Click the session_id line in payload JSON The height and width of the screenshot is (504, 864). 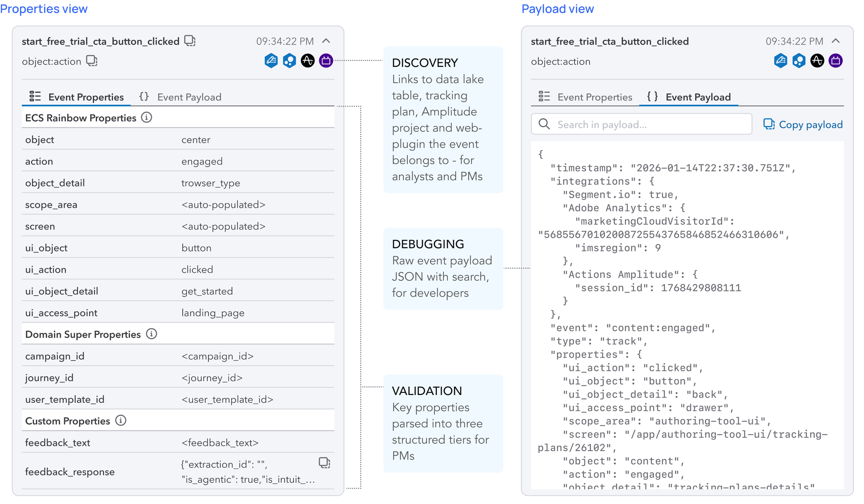coord(658,288)
